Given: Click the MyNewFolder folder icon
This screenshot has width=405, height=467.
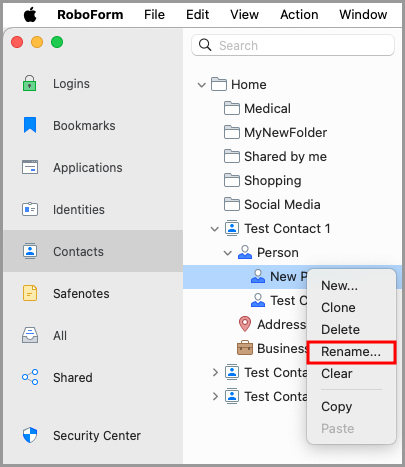Looking at the screenshot, I should coord(232,132).
